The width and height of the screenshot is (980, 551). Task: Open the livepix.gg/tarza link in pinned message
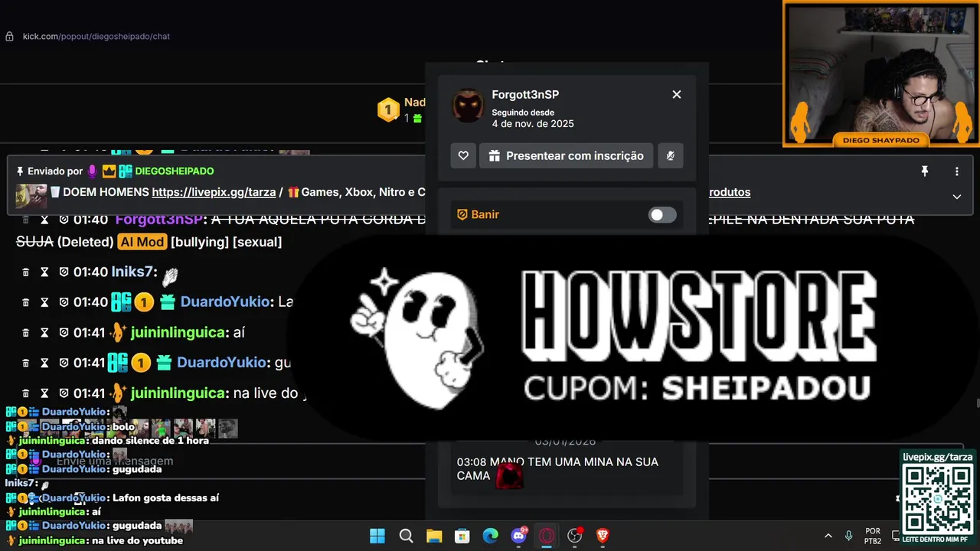point(214,192)
